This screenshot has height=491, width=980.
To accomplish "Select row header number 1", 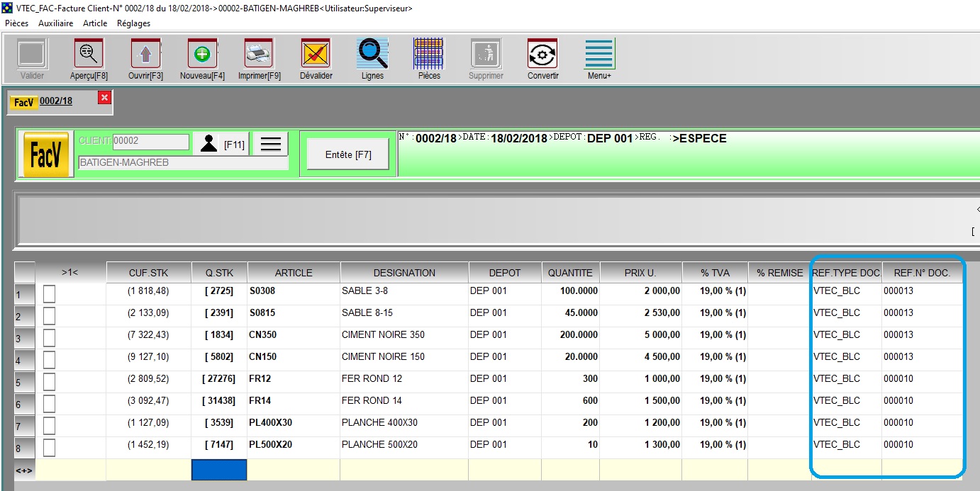I will point(25,294).
